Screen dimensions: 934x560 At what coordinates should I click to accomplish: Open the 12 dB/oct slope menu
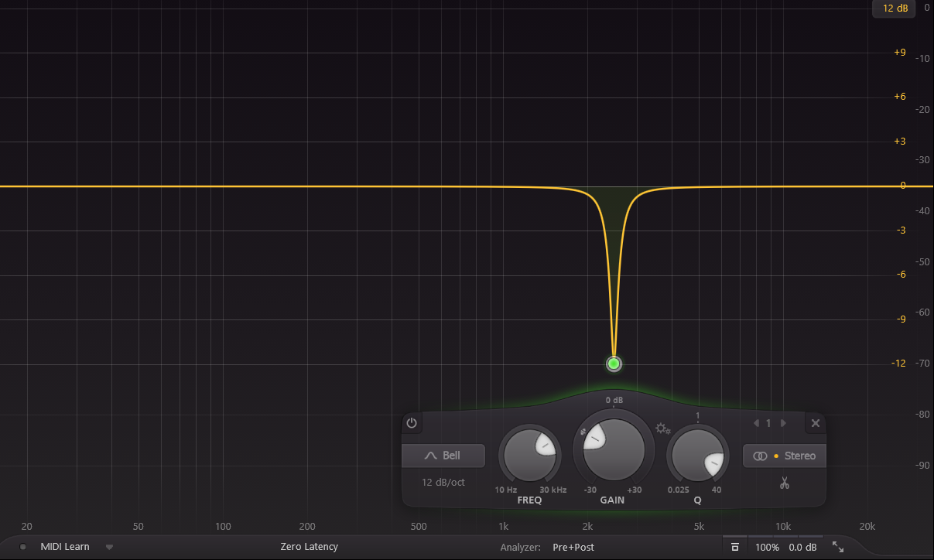[x=443, y=482]
